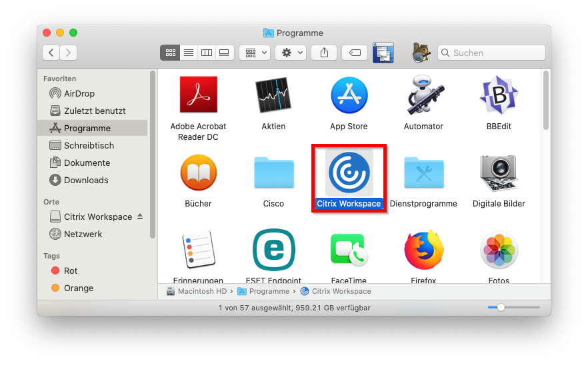
Task: Click Programme in the path bar
Action: pos(263,291)
